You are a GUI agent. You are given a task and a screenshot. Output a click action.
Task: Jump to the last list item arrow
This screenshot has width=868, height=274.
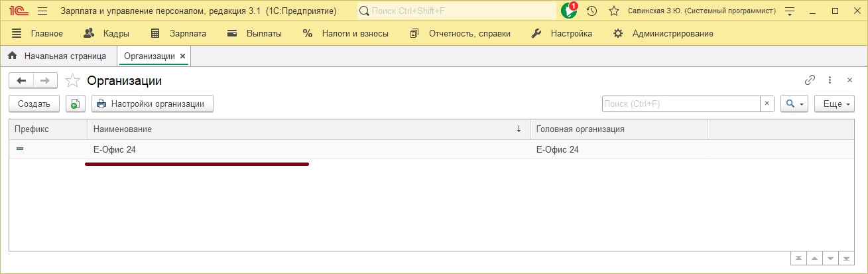(x=847, y=258)
